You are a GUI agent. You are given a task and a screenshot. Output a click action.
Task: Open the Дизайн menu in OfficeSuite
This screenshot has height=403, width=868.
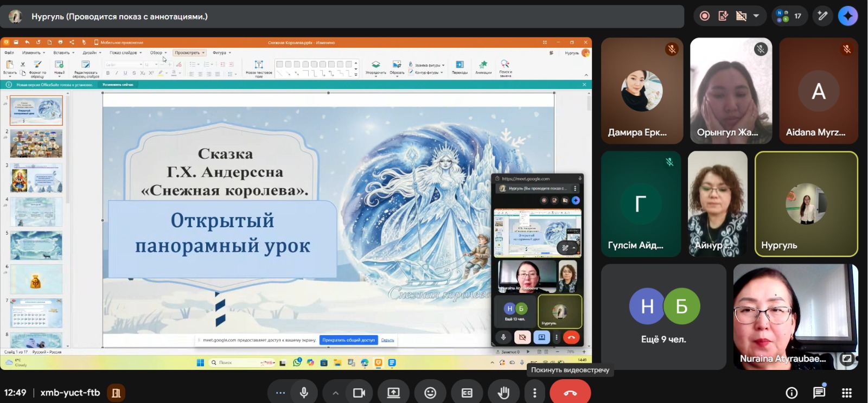(x=90, y=53)
